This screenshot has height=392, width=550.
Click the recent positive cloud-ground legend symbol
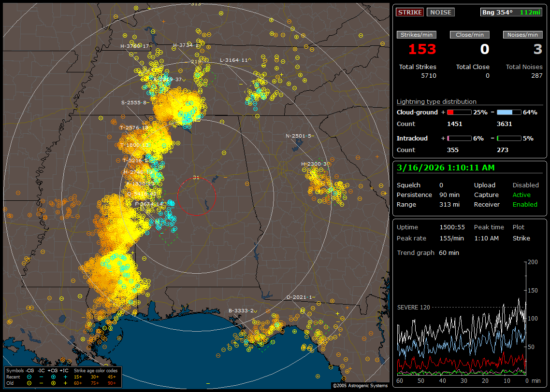click(x=53, y=377)
